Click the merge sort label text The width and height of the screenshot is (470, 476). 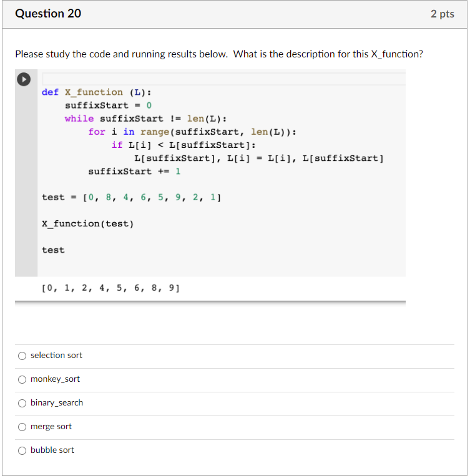click(51, 427)
